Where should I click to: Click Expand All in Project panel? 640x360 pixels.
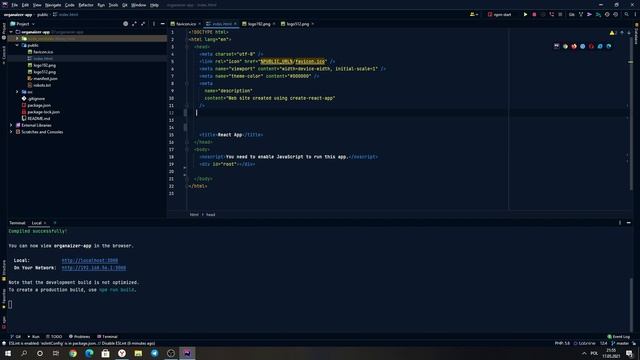click(134, 24)
